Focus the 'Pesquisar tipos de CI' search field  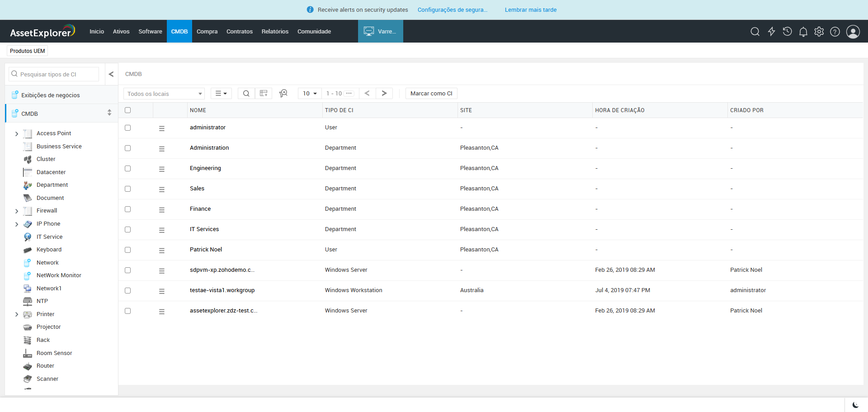[x=57, y=75]
